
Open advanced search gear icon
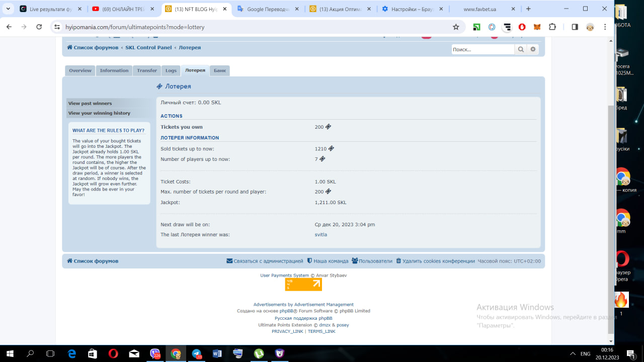click(x=533, y=49)
